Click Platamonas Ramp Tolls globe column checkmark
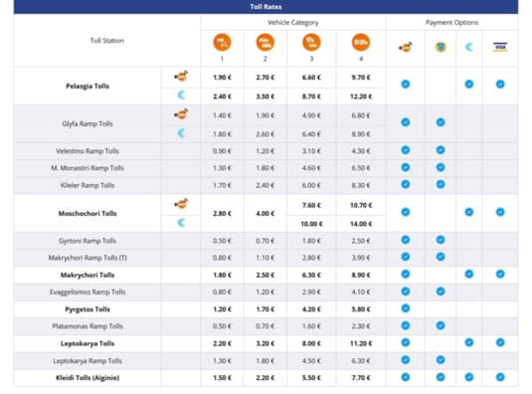 (441, 325)
